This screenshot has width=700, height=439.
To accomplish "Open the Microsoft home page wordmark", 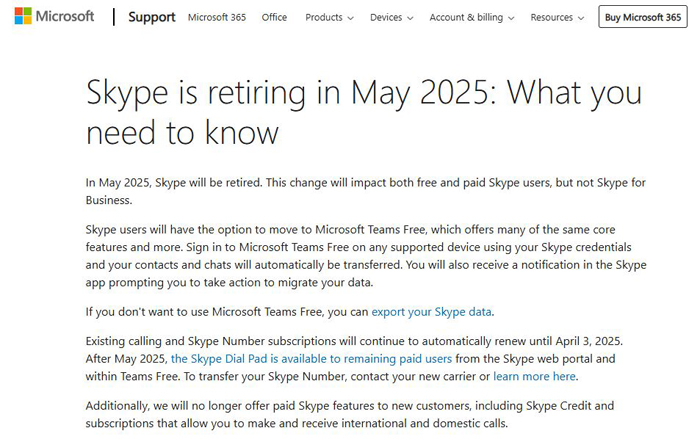I will pyautogui.click(x=65, y=17).
